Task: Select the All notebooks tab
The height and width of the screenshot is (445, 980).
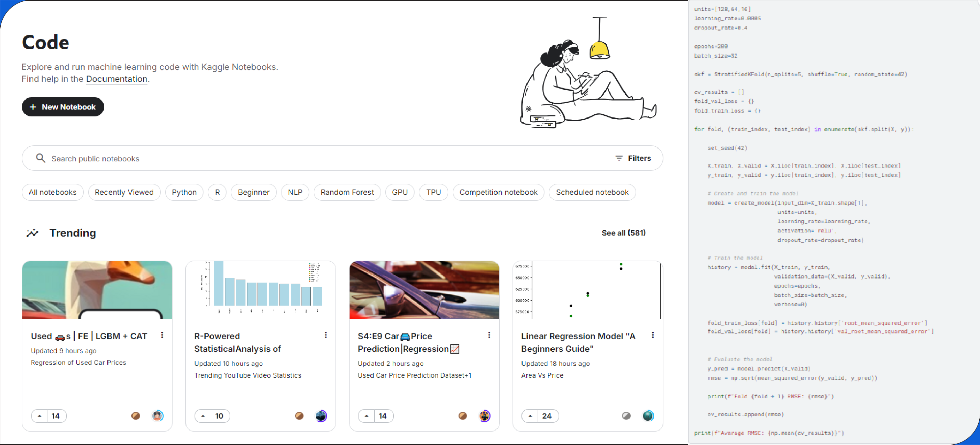Action: pos(53,192)
